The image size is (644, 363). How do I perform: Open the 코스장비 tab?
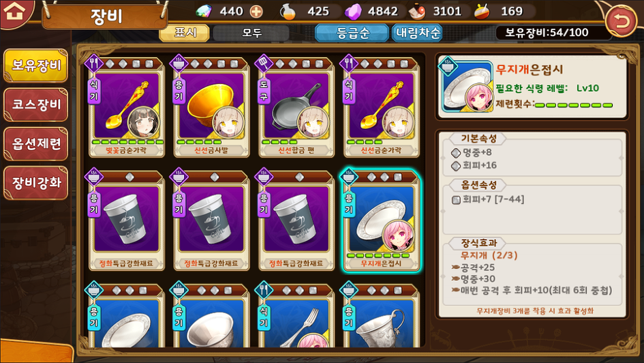pos(35,104)
